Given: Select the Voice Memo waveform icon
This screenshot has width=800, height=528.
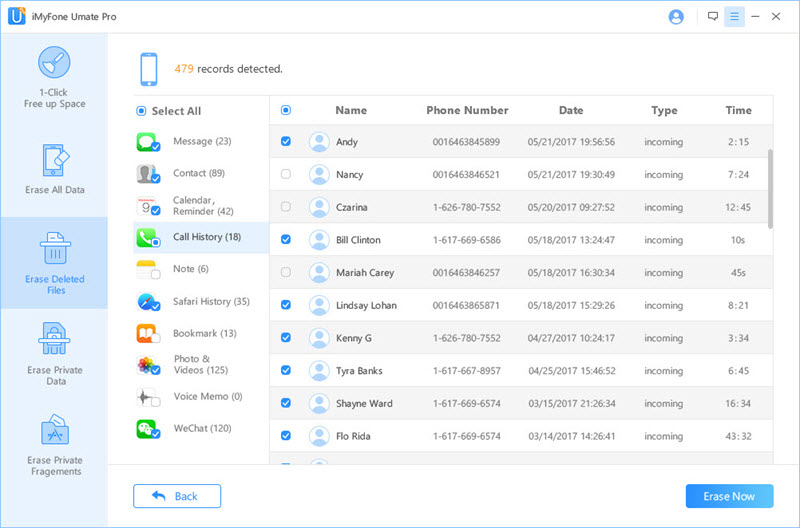Looking at the screenshot, I should 148,397.
